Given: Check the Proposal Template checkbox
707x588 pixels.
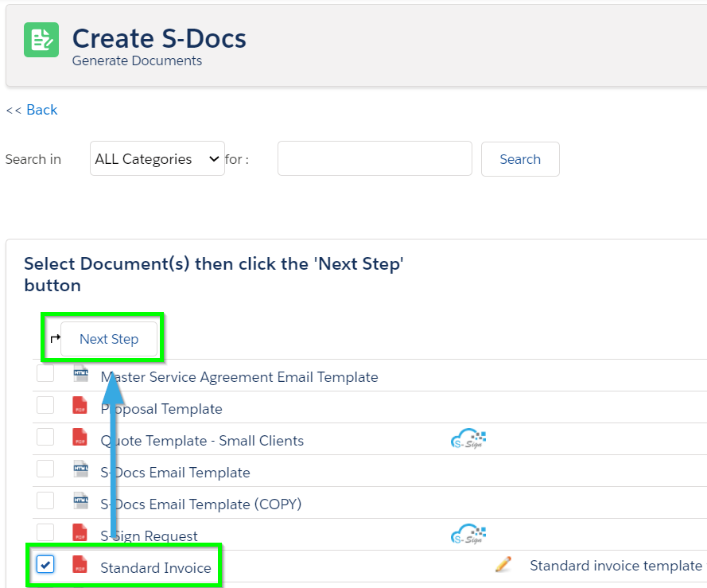Looking at the screenshot, I should pos(45,405).
